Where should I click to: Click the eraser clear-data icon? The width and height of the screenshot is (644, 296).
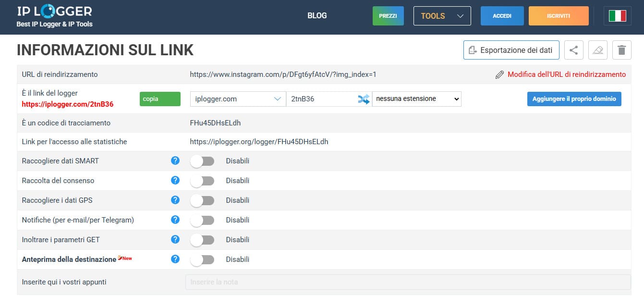pyautogui.click(x=598, y=50)
